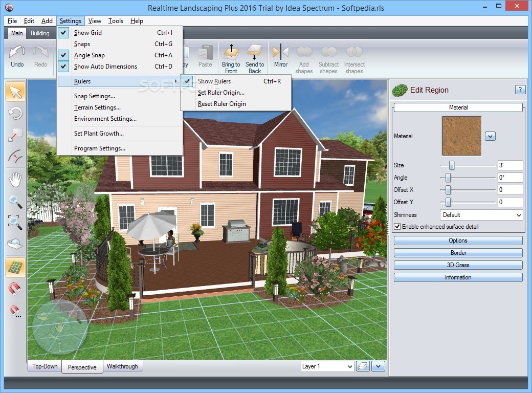Choose Set Ruler Origin entry

point(236,92)
